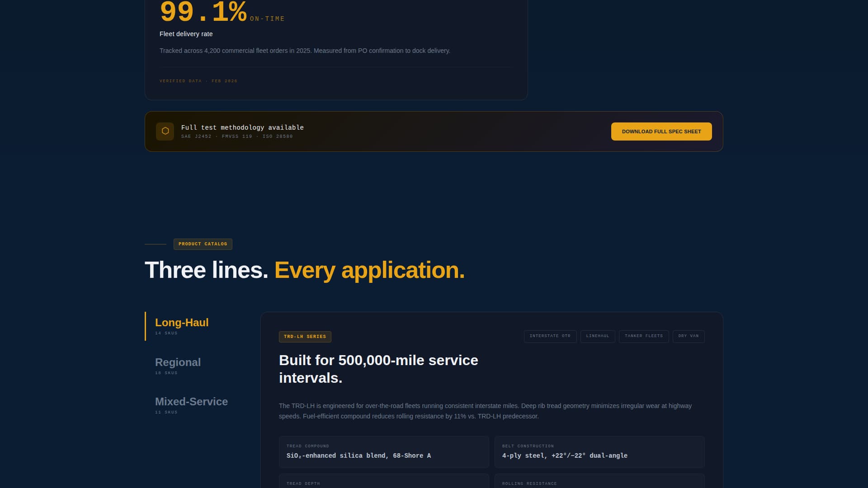868x488 pixels.
Task: Open the Mixed-Service product line
Action: pos(191,401)
